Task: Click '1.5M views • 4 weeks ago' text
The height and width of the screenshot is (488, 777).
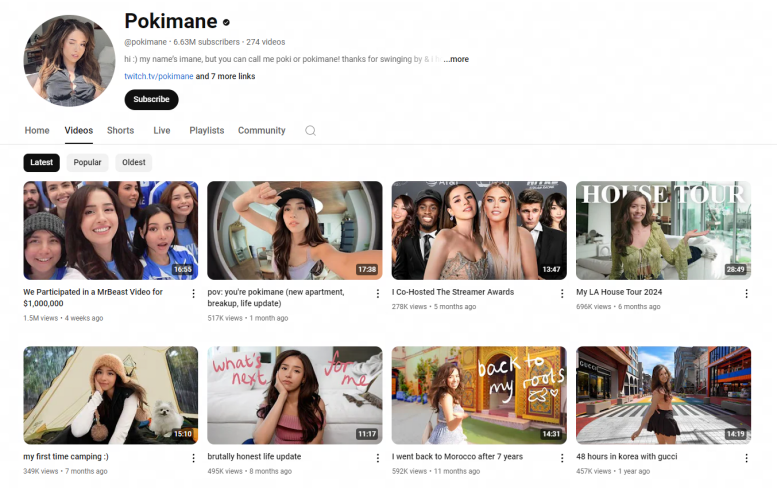Action: [63, 318]
